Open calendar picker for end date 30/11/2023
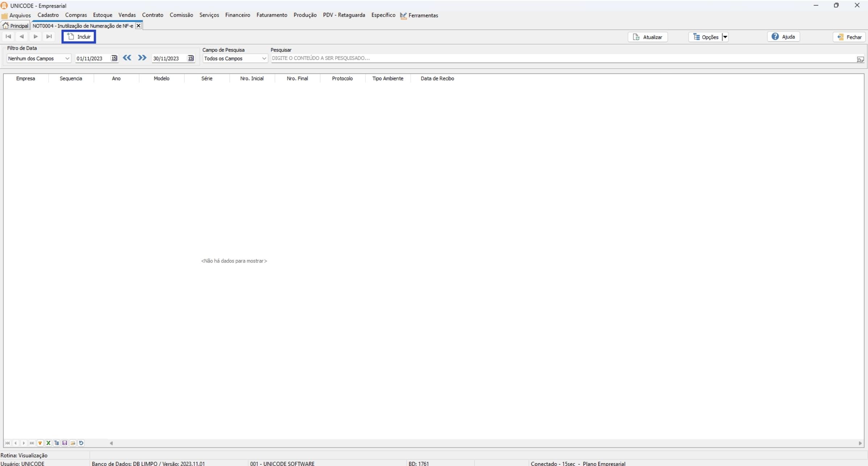Viewport: 868px width, 466px height. (191, 58)
